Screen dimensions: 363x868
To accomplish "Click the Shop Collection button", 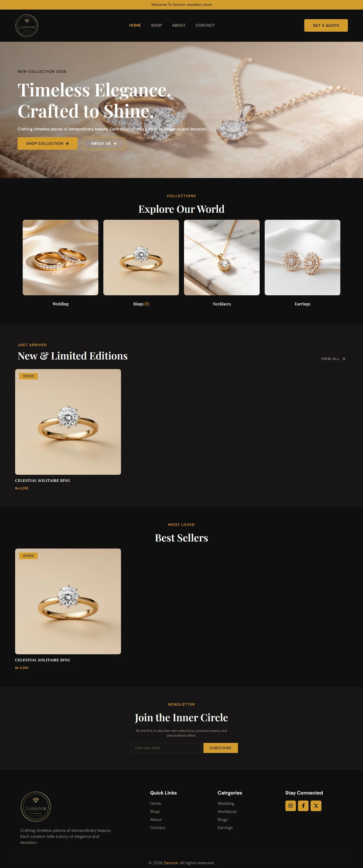I will [48, 143].
